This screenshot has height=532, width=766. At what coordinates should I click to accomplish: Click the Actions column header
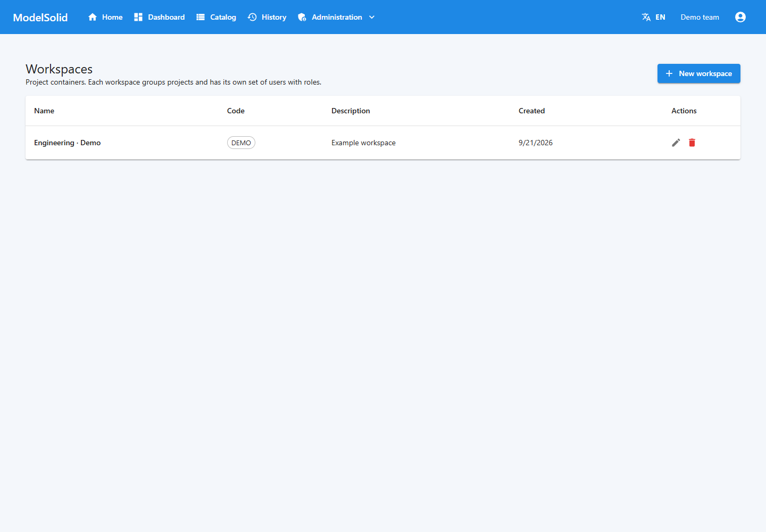(684, 111)
